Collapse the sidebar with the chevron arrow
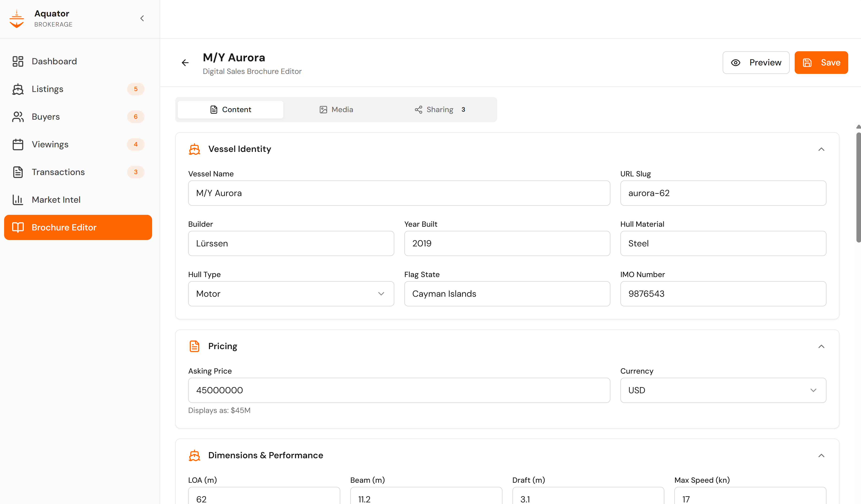 click(142, 19)
